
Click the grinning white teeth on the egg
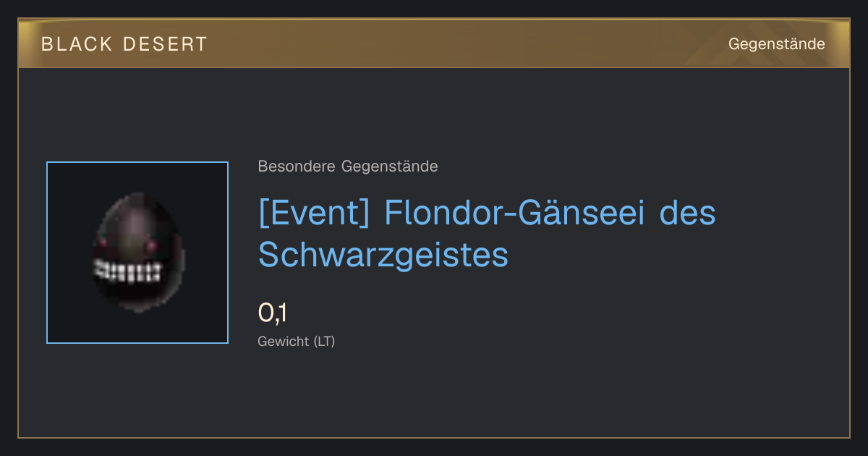127,271
